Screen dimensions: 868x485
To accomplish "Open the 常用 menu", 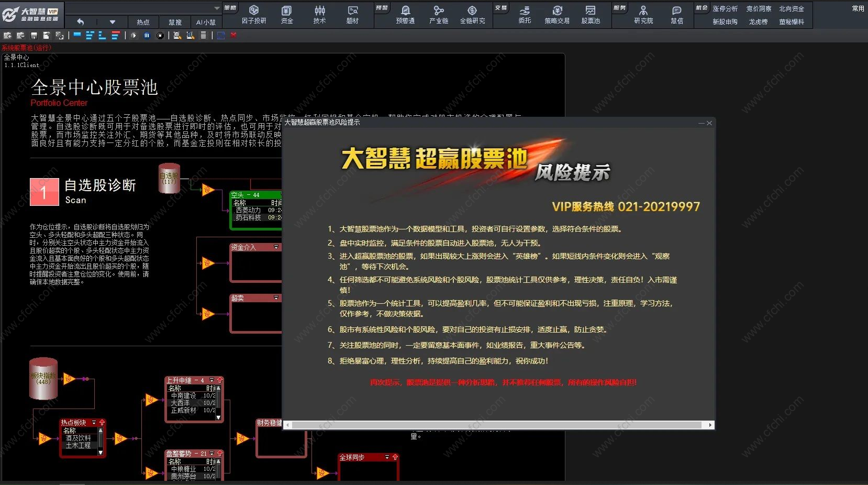I will click(x=858, y=8).
